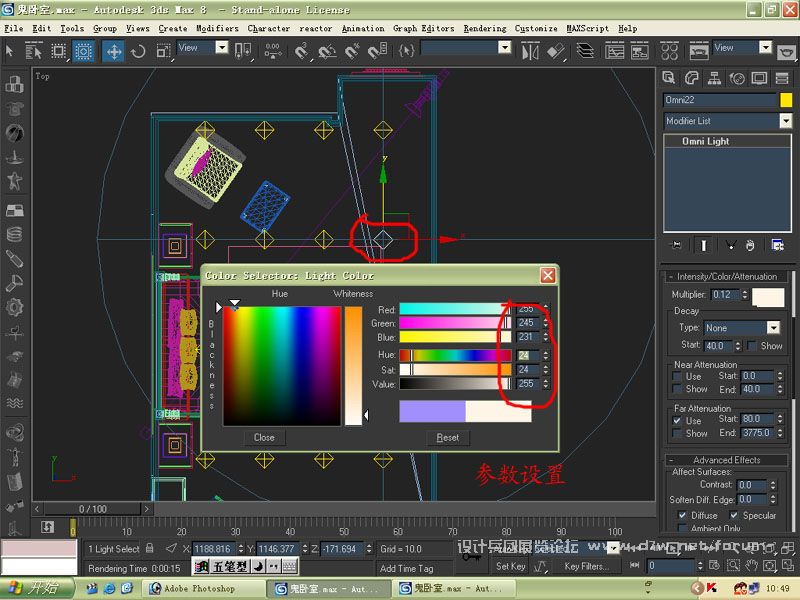
Task: Enable Near Attenuation Show checkbox
Action: [677, 389]
